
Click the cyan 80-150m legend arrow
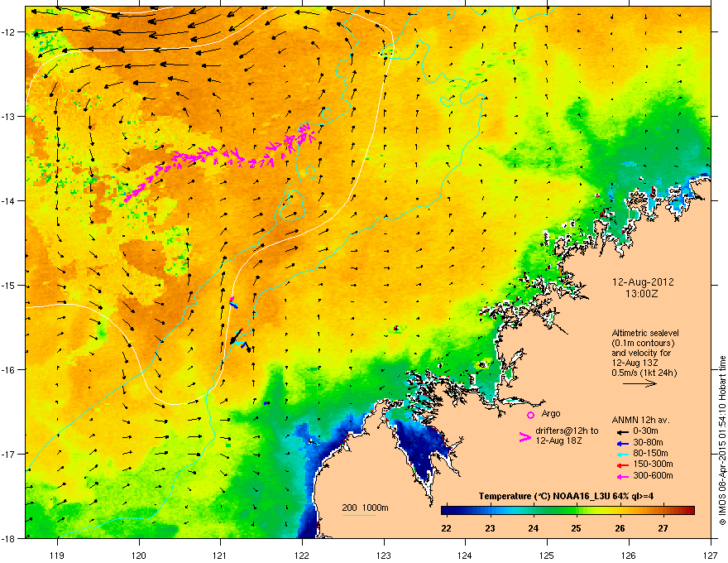point(622,454)
